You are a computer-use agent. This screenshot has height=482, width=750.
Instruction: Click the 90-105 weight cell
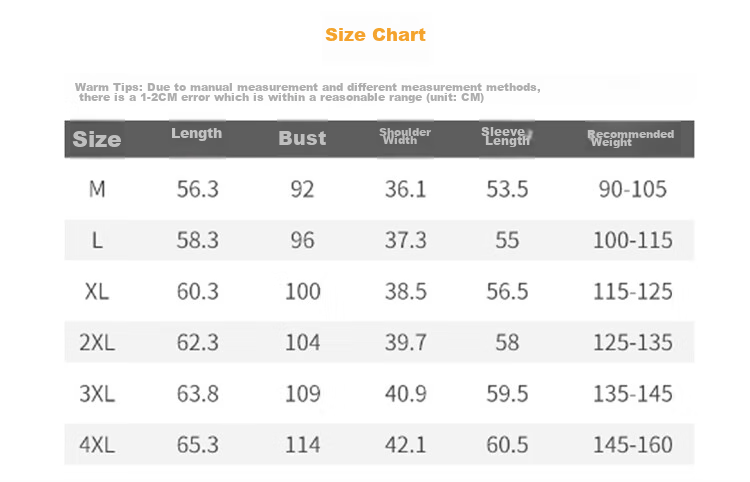pyautogui.click(x=633, y=189)
